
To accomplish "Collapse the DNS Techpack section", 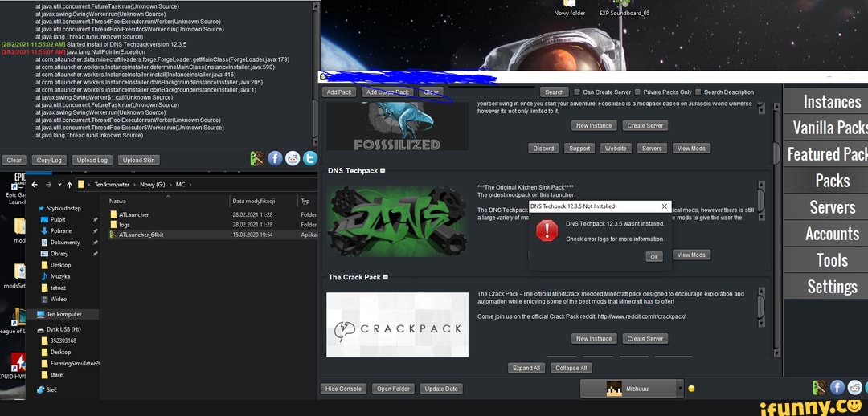I will [382, 171].
